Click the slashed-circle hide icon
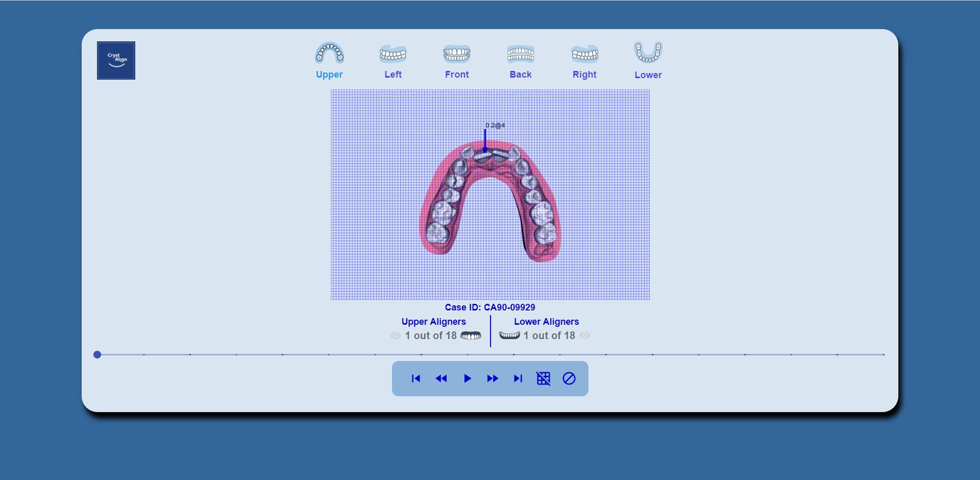The width and height of the screenshot is (980, 480). point(569,378)
